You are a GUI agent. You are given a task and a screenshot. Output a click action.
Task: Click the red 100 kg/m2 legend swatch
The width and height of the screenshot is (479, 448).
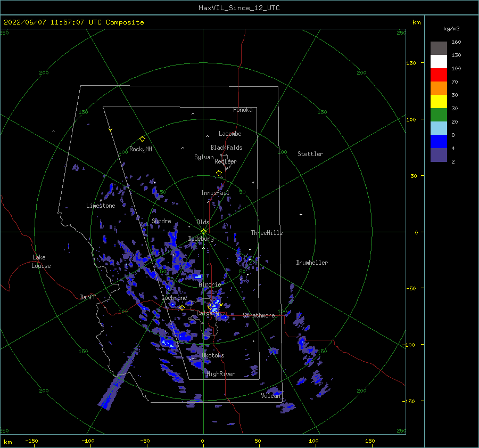[439, 75]
